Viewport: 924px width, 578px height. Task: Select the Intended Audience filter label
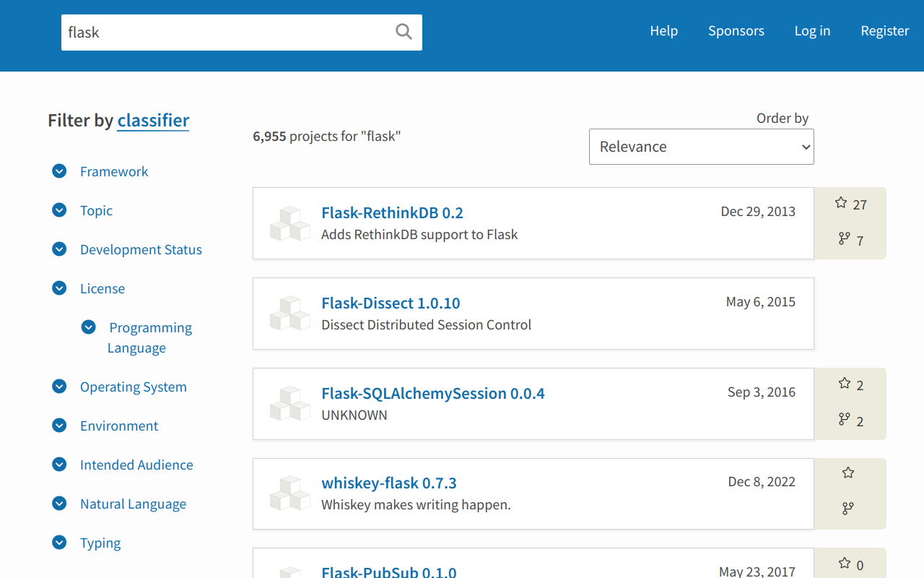click(x=136, y=465)
